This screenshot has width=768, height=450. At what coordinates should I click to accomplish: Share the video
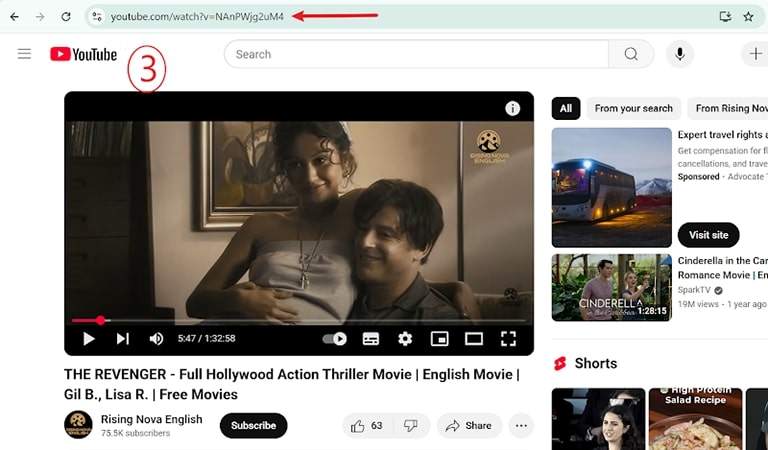[469, 426]
